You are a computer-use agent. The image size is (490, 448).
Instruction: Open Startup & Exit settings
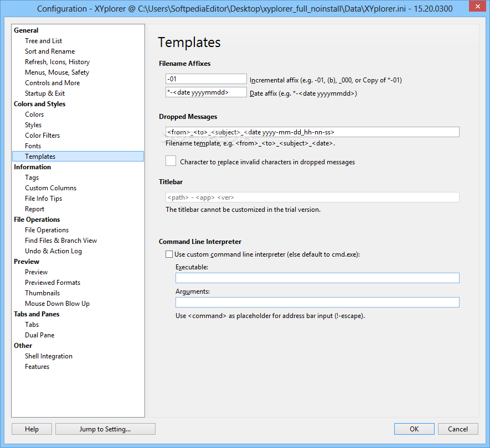45,93
